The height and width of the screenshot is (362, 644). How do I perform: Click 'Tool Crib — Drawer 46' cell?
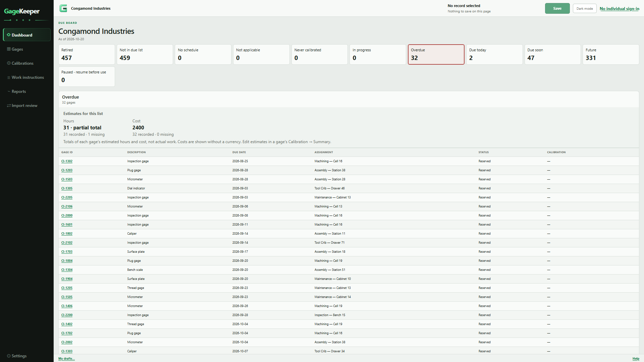329,188
